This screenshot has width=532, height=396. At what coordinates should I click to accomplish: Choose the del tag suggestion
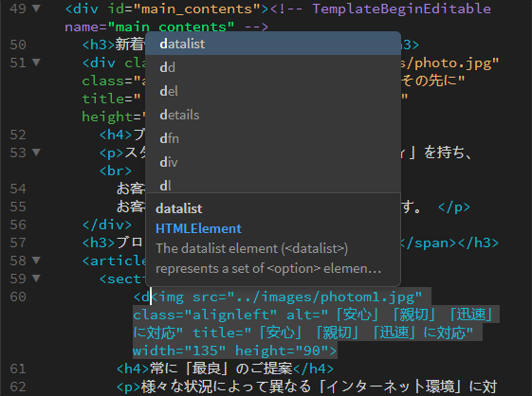tap(273, 91)
